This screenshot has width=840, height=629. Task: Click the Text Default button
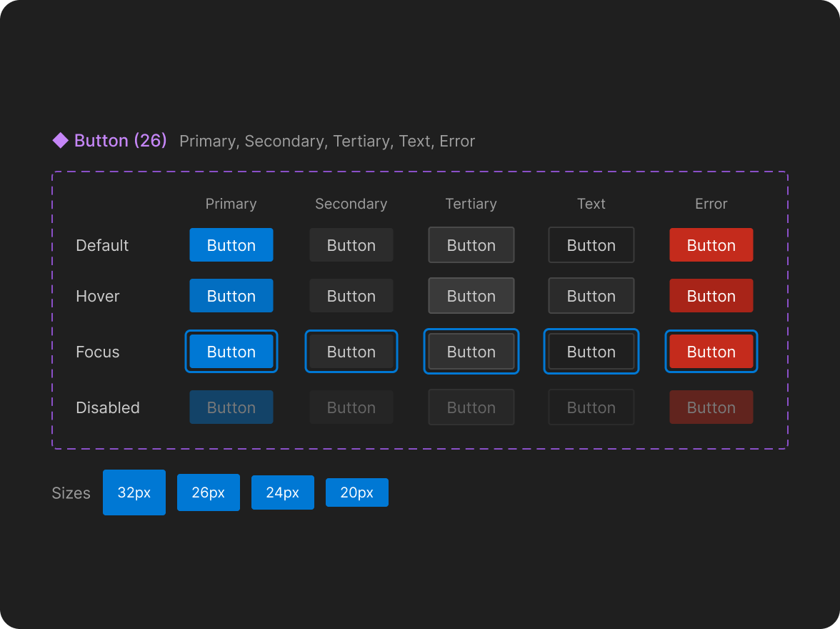pos(591,245)
